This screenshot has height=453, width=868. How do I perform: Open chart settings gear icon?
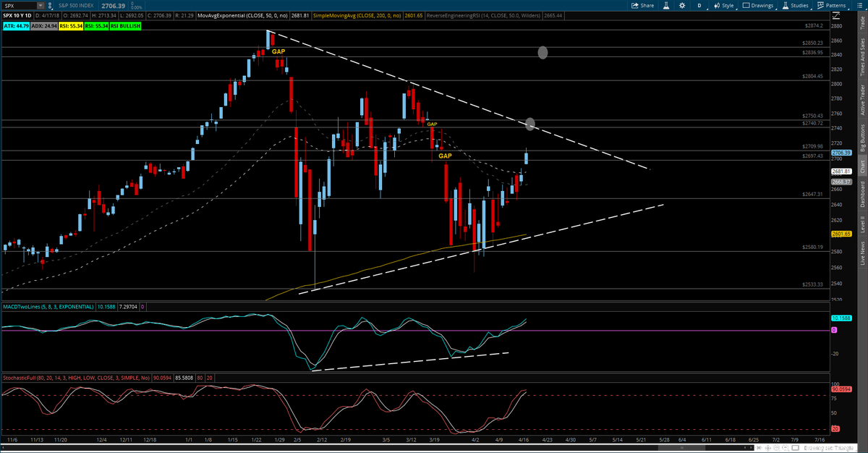[682, 5]
